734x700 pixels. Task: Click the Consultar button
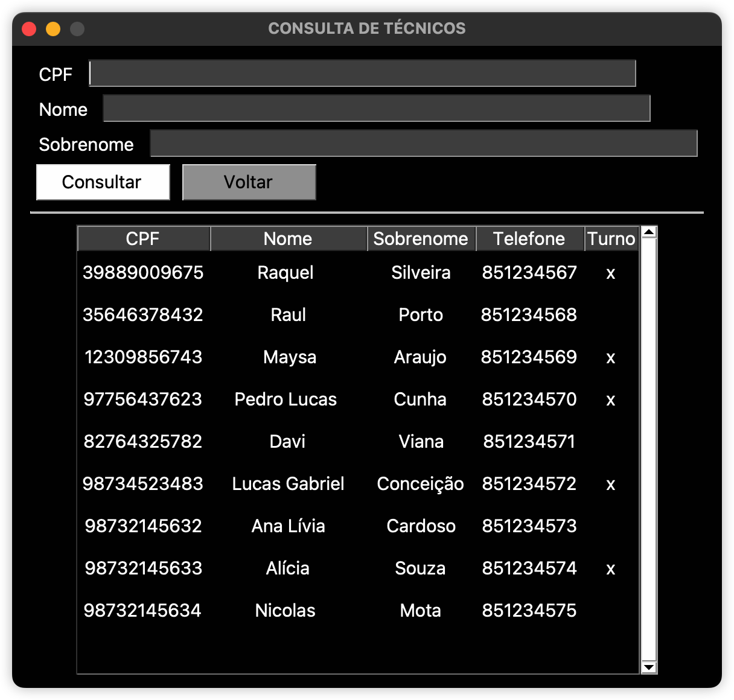tap(103, 182)
